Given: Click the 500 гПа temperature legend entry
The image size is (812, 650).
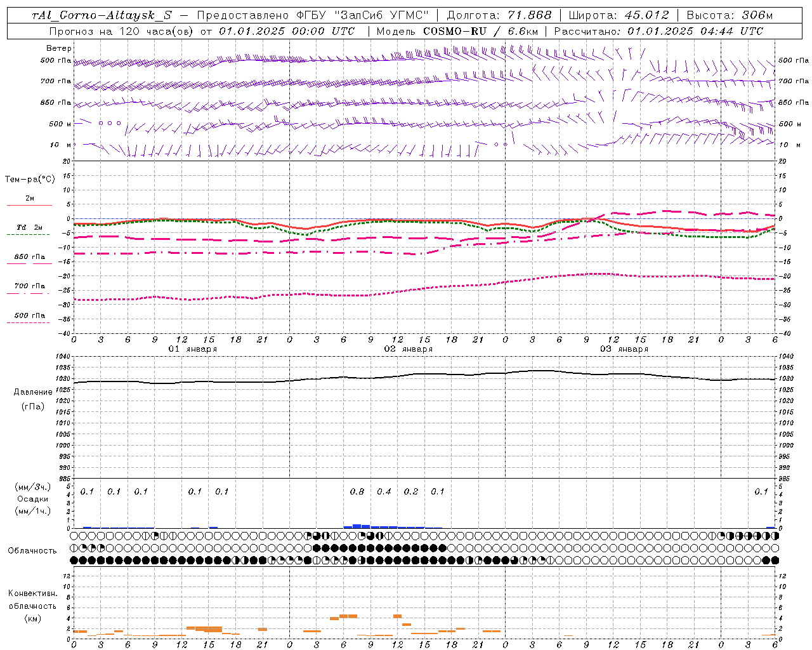Looking at the screenshot, I should tap(29, 315).
